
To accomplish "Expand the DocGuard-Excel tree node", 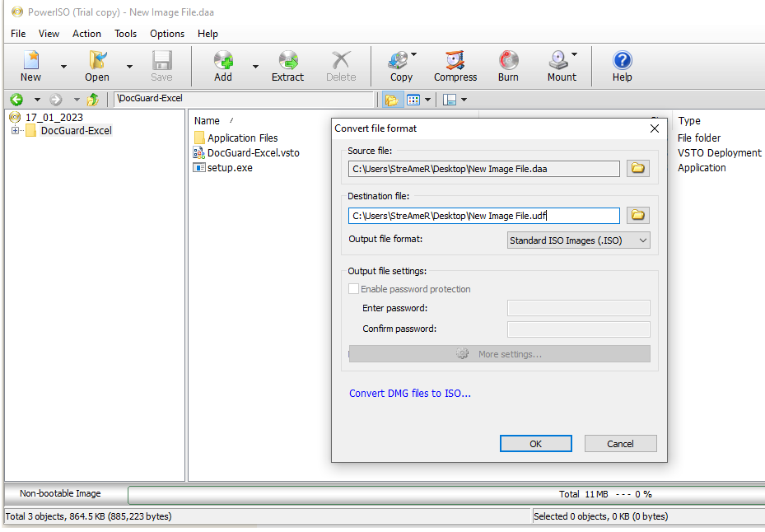I will click(15, 130).
